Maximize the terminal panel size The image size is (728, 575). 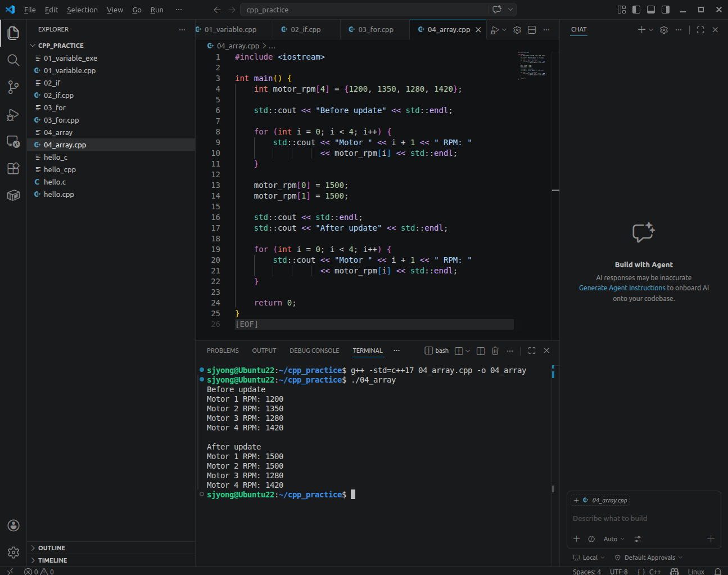(532, 351)
